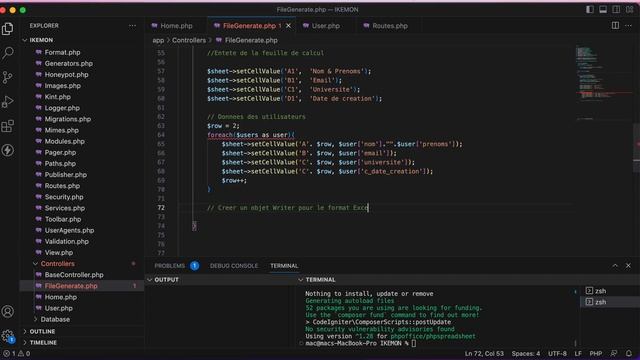Open the lightning bolt activity bar view
Image resolution: width=640 pixels, height=360 pixels.
8,150
